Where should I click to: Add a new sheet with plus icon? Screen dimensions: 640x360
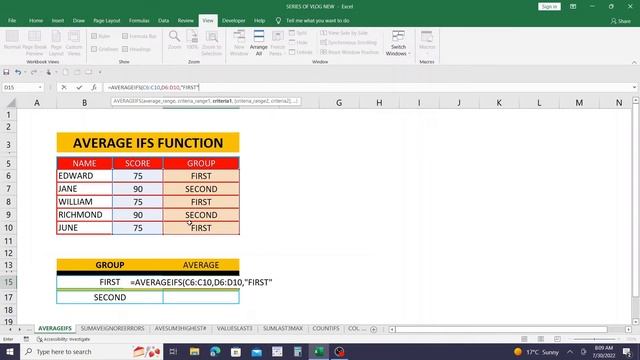tap(373, 329)
